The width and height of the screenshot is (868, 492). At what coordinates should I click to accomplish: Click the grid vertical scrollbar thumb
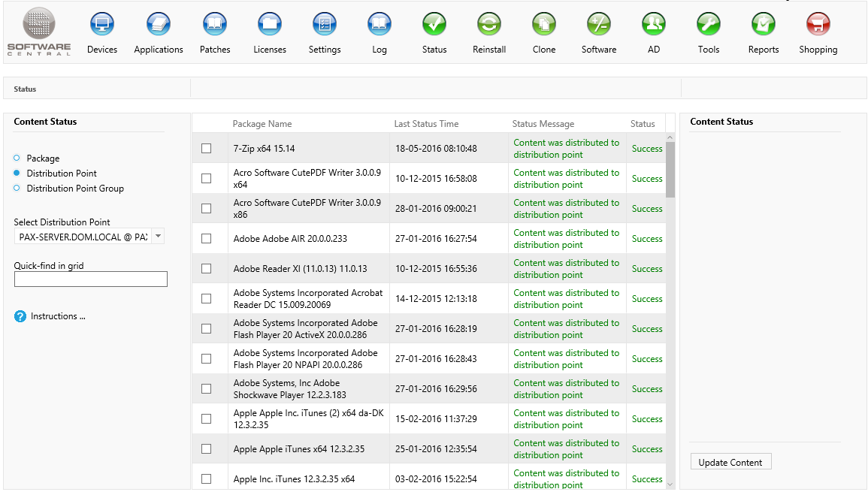(670, 170)
